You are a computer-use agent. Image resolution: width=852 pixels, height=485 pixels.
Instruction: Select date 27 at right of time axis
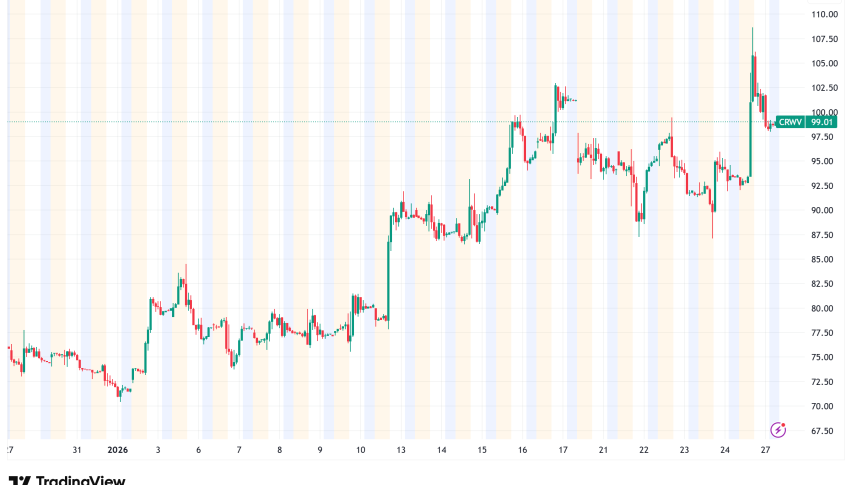click(x=765, y=451)
